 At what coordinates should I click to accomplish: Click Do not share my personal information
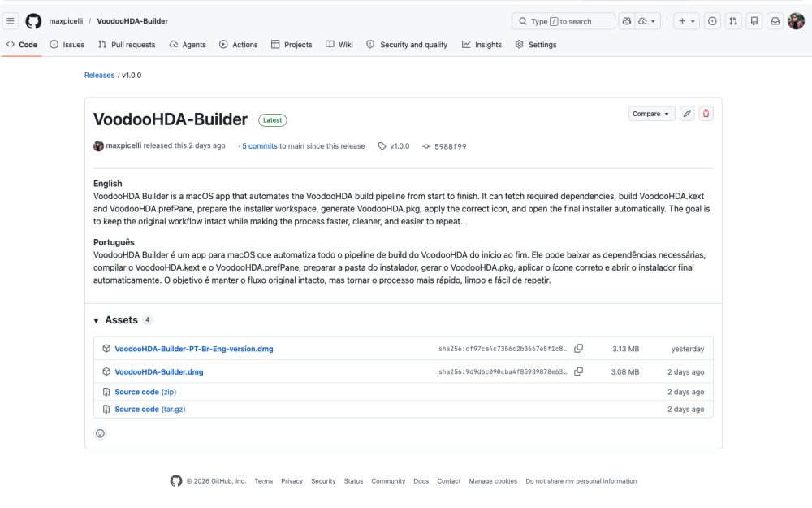[x=581, y=481]
